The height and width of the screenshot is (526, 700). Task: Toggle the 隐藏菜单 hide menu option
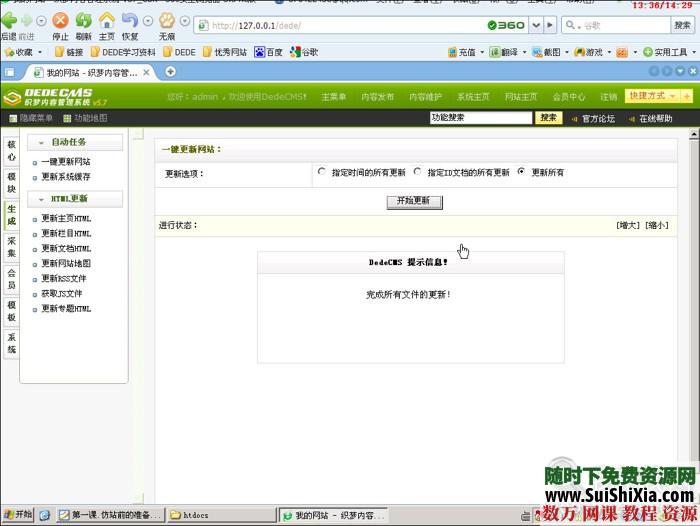(31, 118)
